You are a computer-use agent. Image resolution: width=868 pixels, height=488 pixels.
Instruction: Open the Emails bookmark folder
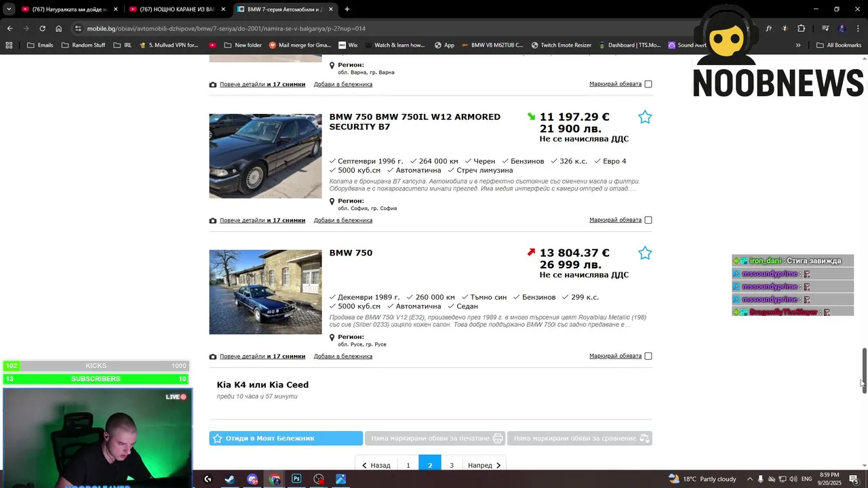pyautogui.click(x=40, y=45)
